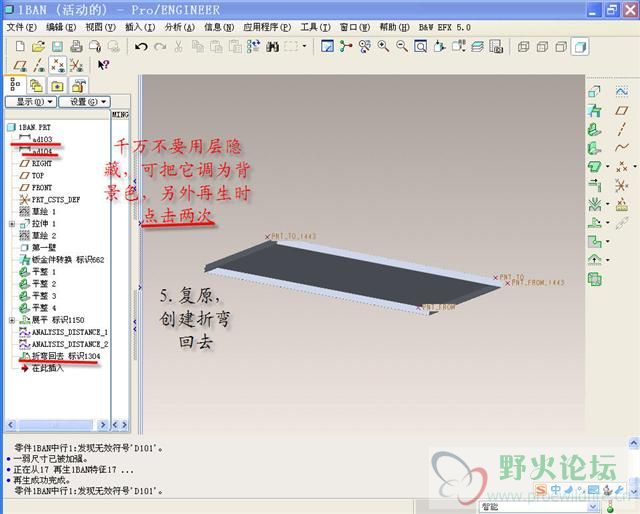Switch to the layer tree navigator tab

[x=36, y=86]
